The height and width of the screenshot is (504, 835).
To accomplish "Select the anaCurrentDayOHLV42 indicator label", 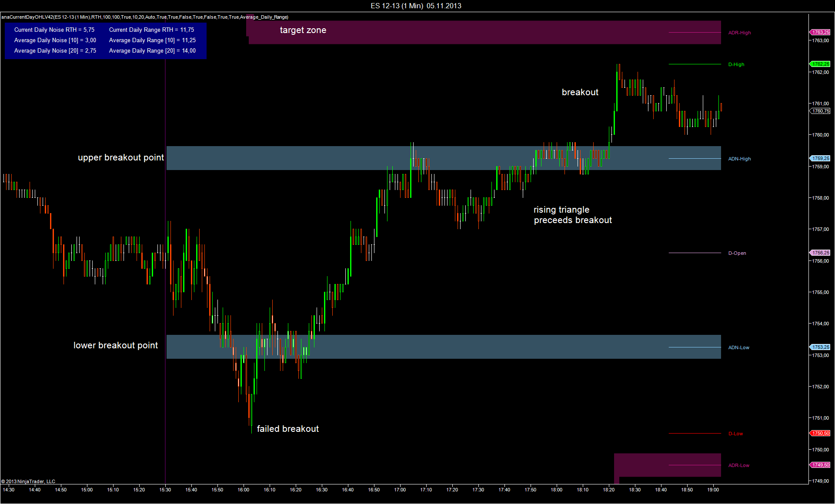I will point(145,17).
